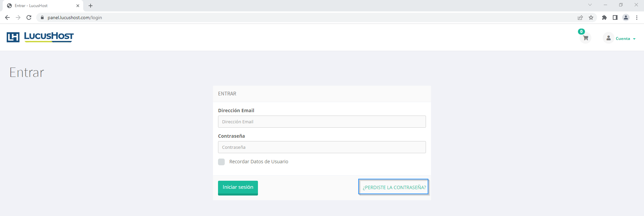Viewport: 644px width, 216px height.
Task: Click the LucusHost logo
Action: [40, 37]
